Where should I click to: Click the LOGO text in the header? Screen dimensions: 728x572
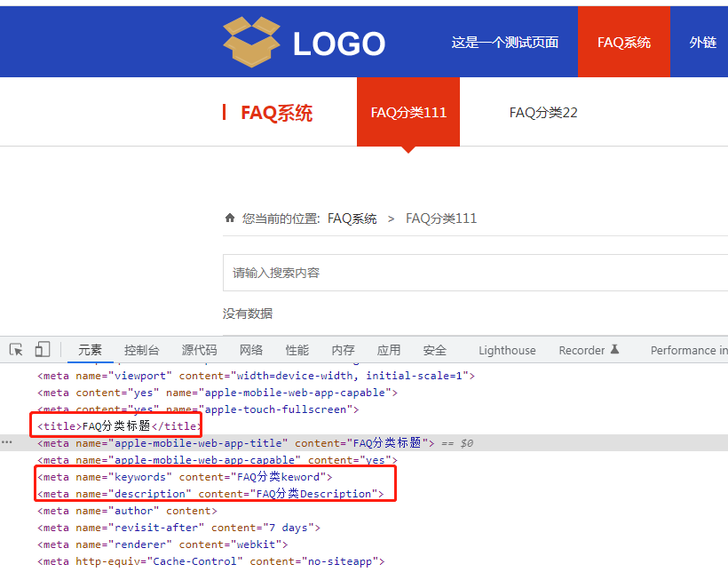coord(339,44)
